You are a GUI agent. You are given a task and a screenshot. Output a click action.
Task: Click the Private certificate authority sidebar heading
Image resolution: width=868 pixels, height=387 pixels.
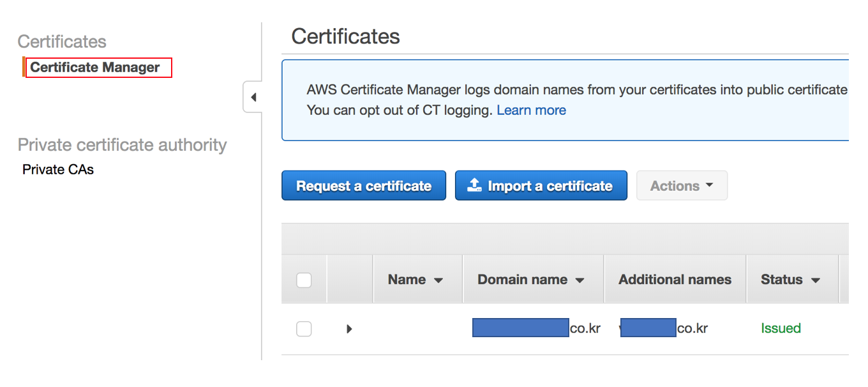(122, 145)
